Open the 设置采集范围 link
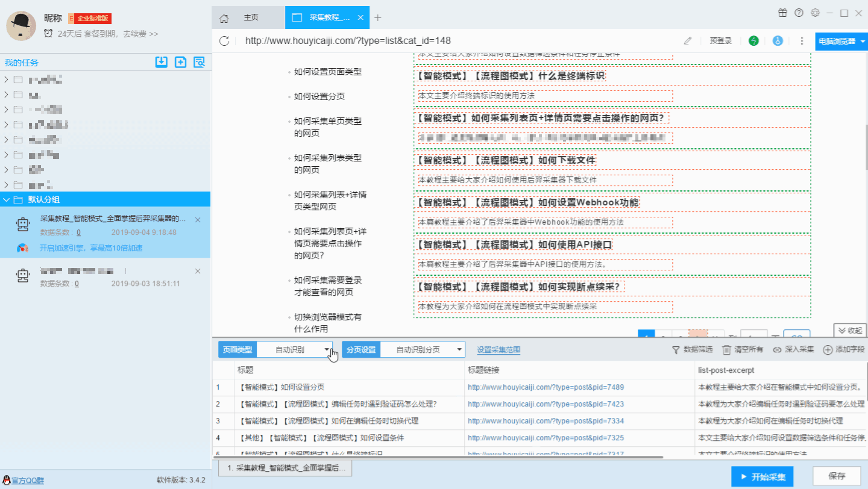Screen dimensions: 868x489 click(498, 349)
